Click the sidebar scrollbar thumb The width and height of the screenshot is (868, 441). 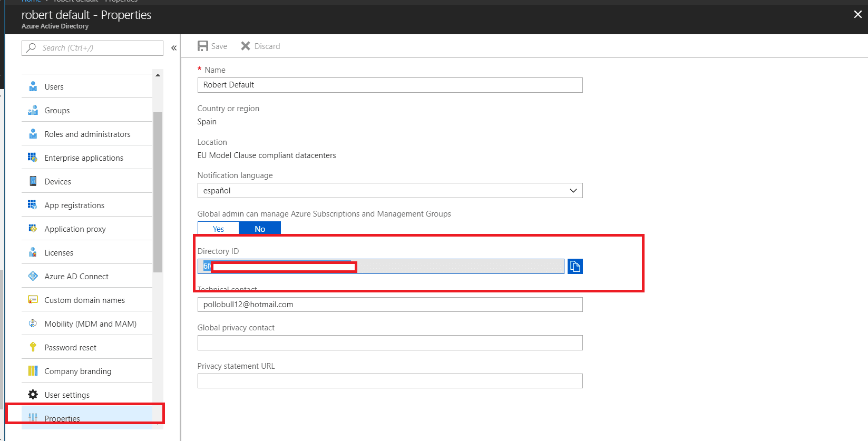pyautogui.click(x=158, y=192)
